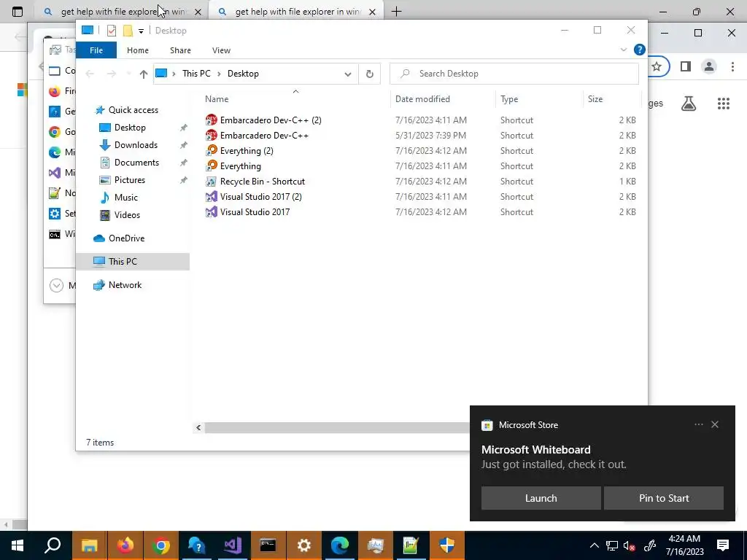Click the New folder quick access icon

pos(128,31)
